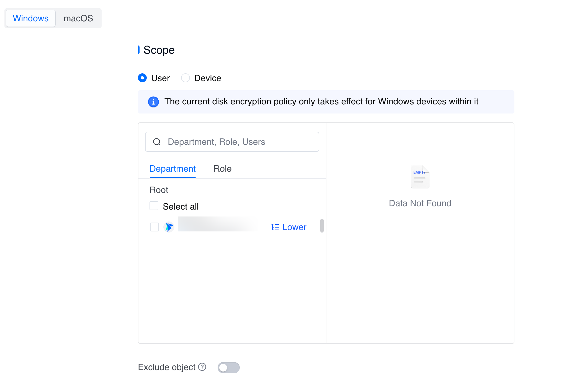Click the blue info icon in notice

[x=153, y=102]
